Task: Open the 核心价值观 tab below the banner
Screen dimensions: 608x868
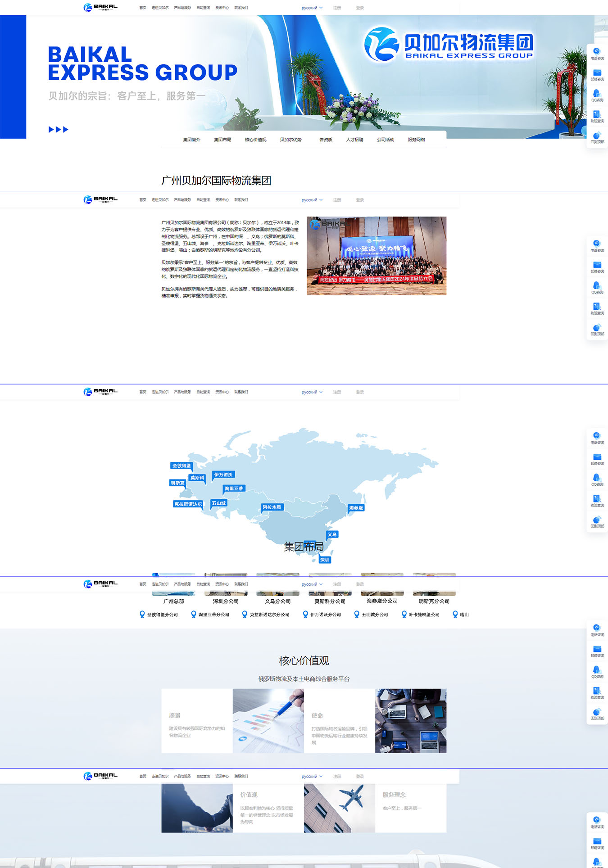Action: pyautogui.click(x=255, y=140)
